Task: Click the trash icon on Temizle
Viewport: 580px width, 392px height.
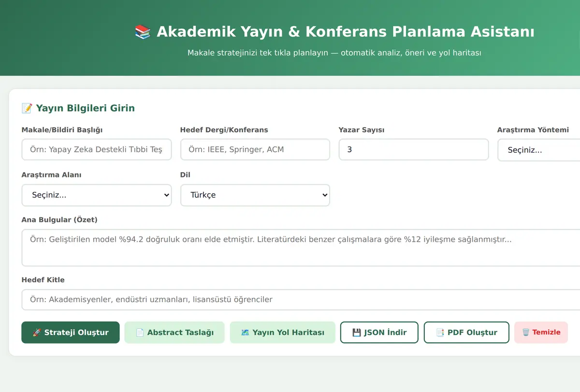Action: click(x=526, y=333)
